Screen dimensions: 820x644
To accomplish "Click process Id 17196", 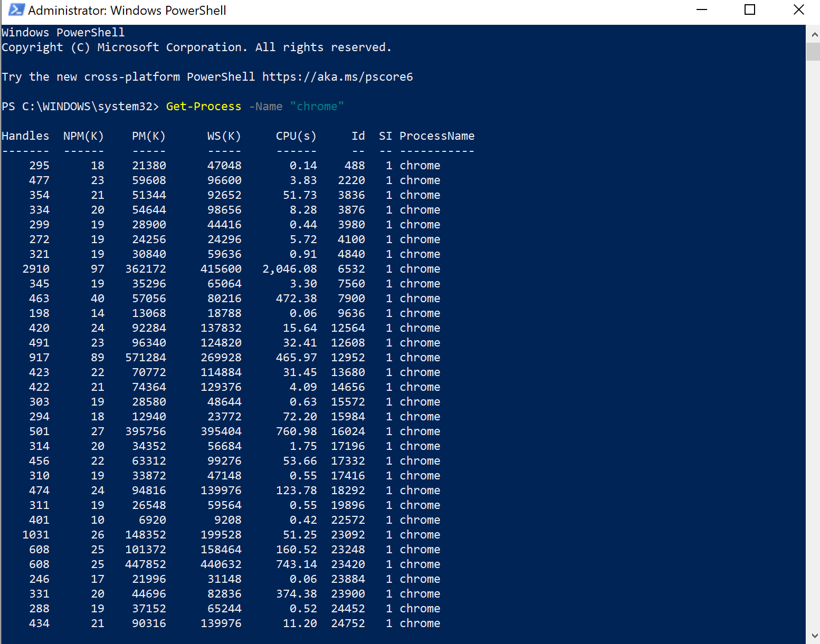I will click(348, 446).
